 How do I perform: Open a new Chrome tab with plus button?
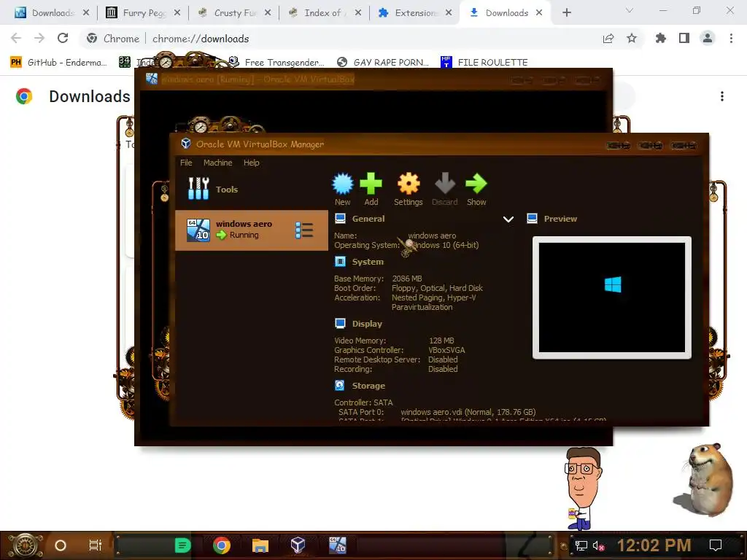coord(566,13)
